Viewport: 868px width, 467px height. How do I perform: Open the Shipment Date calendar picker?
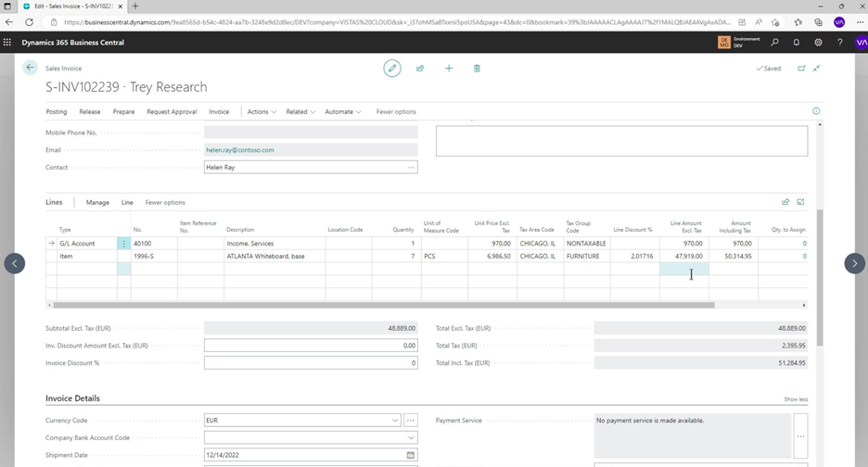pyautogui.click(x=410, y=456)
